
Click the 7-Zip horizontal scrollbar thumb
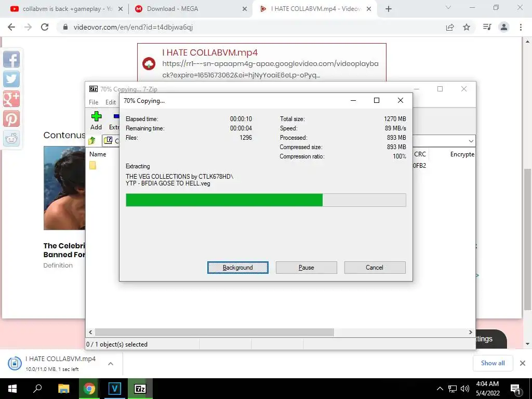(214, 332)
